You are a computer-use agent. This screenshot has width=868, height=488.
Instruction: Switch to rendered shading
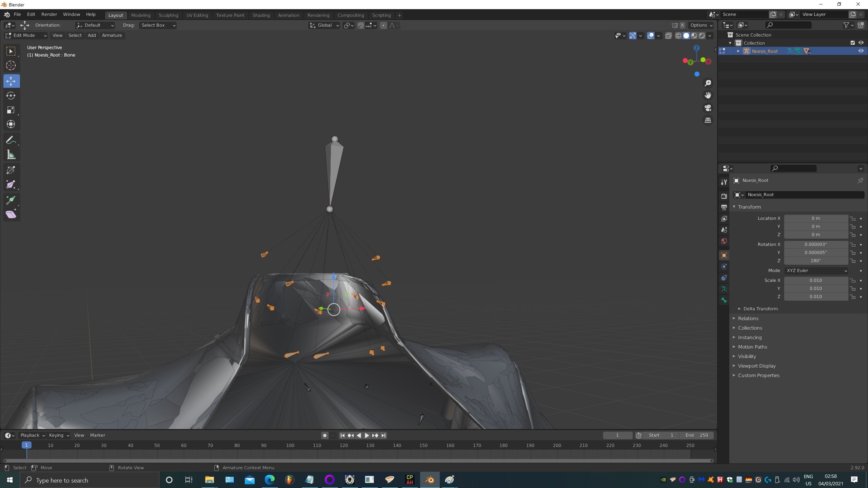click(x=702, y=36)
